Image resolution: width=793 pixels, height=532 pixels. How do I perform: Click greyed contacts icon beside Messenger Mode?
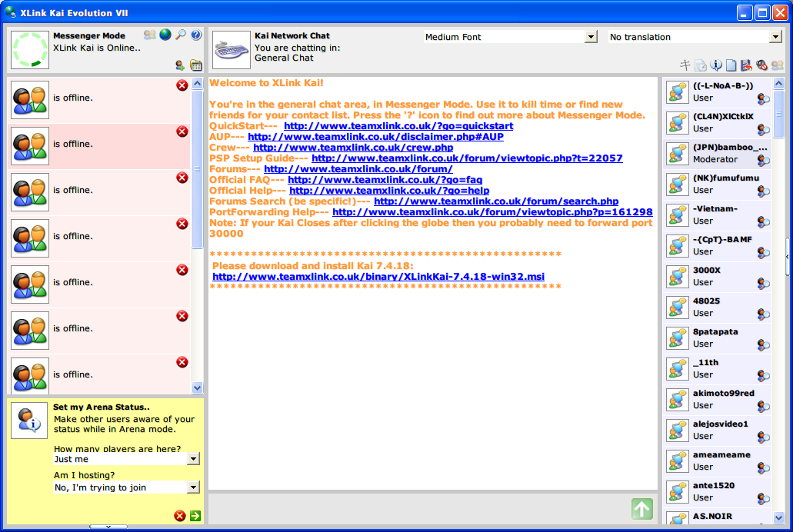150,35
